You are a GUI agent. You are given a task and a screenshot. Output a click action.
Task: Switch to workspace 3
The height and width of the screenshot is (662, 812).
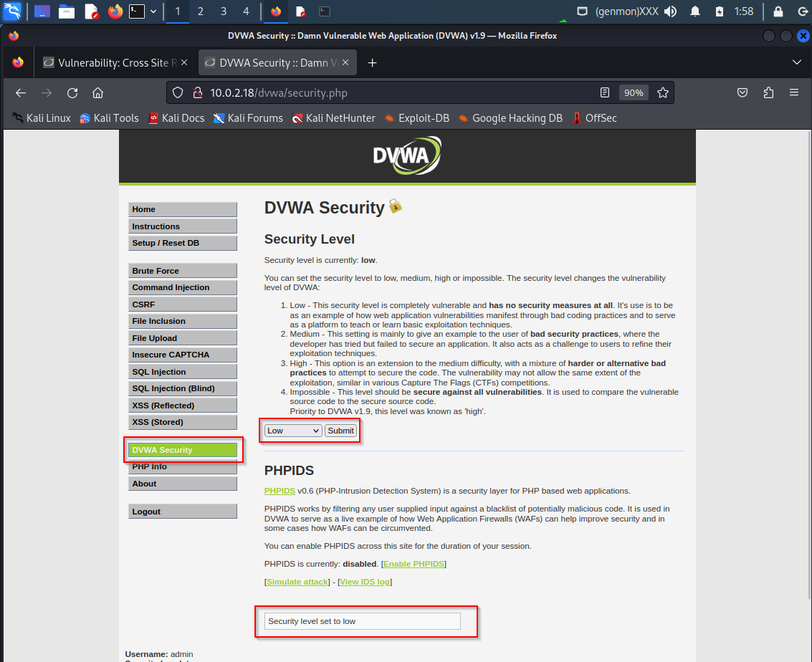click(223, 11)
